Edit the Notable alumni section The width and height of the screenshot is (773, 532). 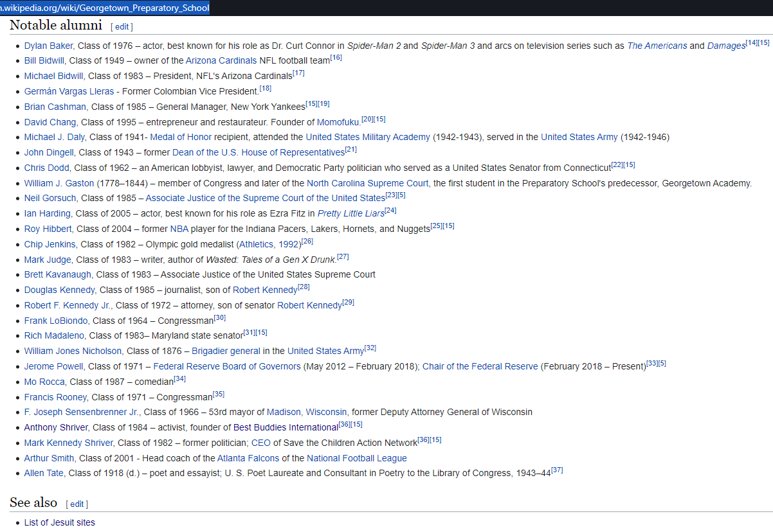coord(122,27)
